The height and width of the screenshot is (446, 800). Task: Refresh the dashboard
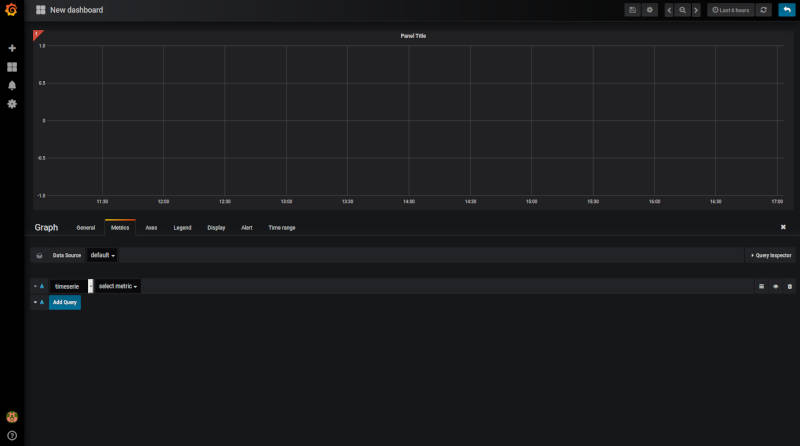pos(763,10)
